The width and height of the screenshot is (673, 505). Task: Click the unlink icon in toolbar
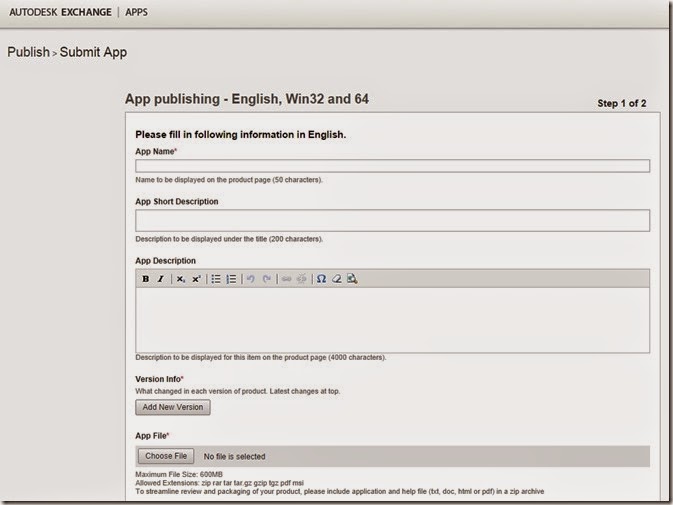301,279
